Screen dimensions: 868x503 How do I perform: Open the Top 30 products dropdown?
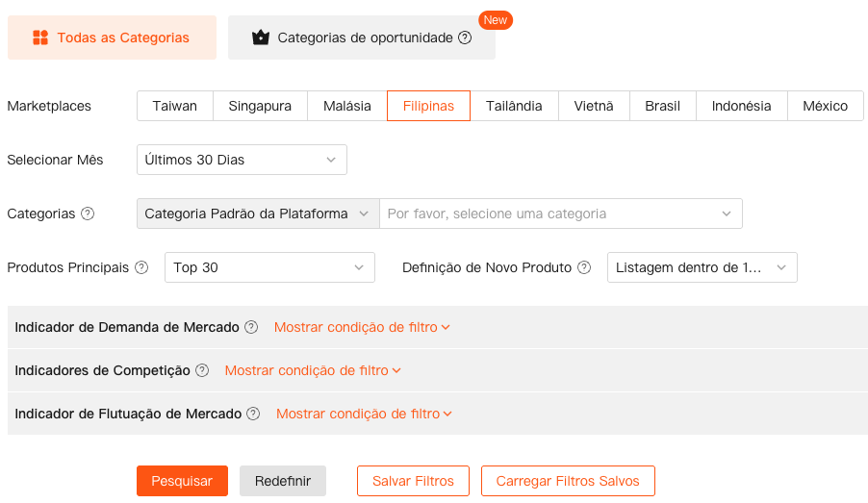[x=269, y=267]
